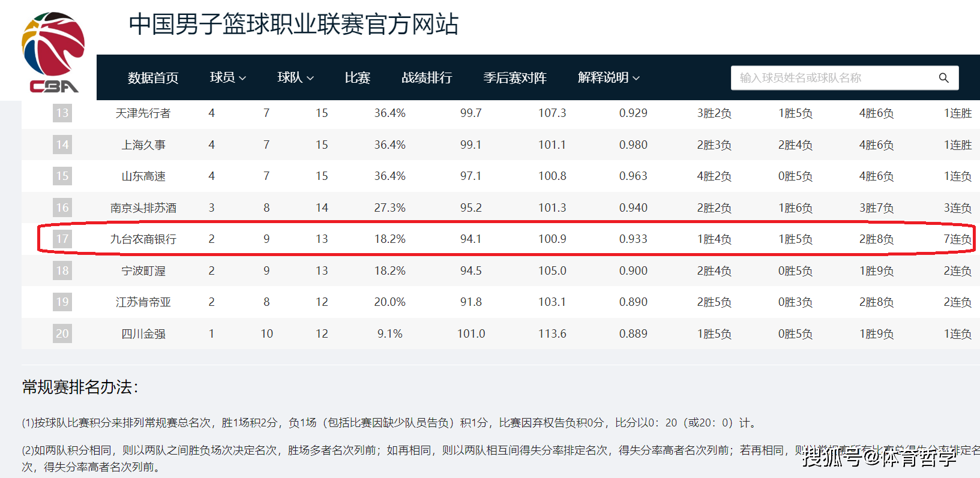Open the 数据首页 menu item
This screenshot has height=478, width=980.
coord(153,78)
